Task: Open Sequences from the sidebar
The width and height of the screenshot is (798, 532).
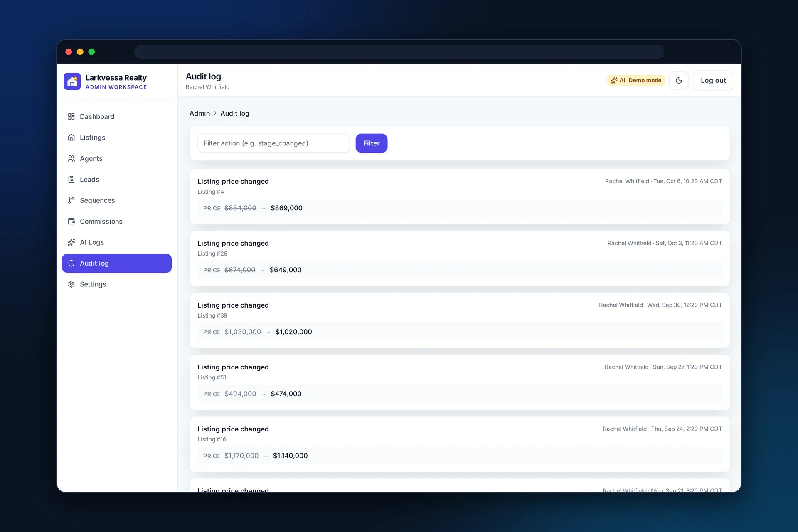Action: [117, 200]
